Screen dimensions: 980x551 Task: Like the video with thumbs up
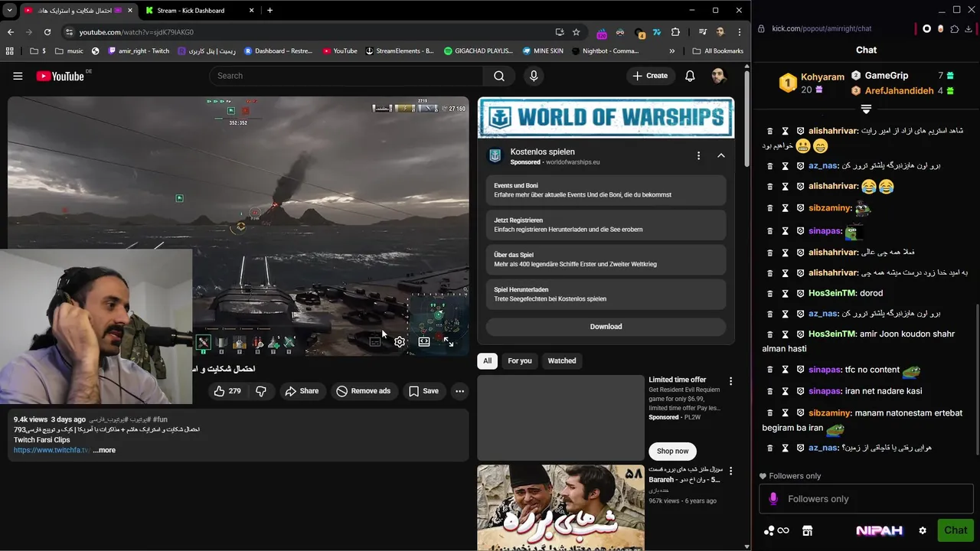[227, 391]
